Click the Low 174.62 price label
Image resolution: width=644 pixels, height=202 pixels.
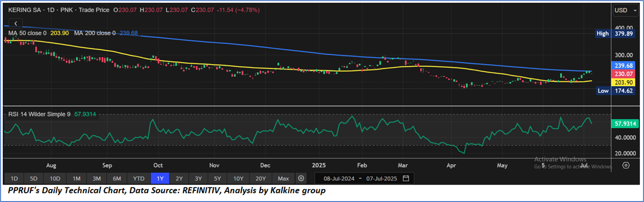pyautogui.click(x=615, y=91)
